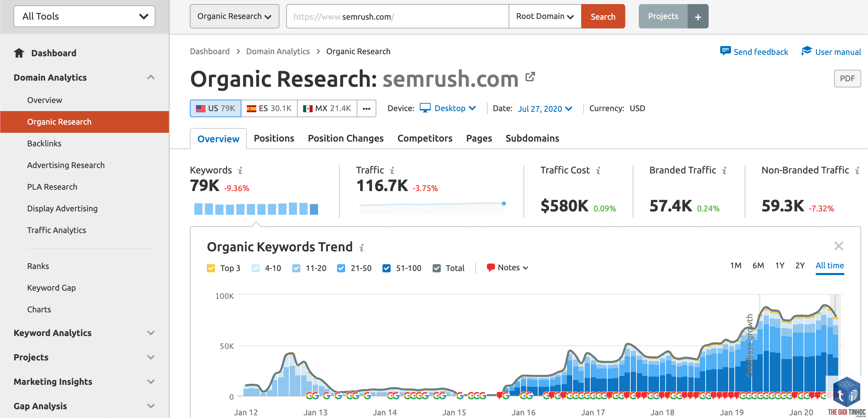Screen dimensions: 868x418
Task: Export report with PDF button
Action: click(x=847, y=79)
